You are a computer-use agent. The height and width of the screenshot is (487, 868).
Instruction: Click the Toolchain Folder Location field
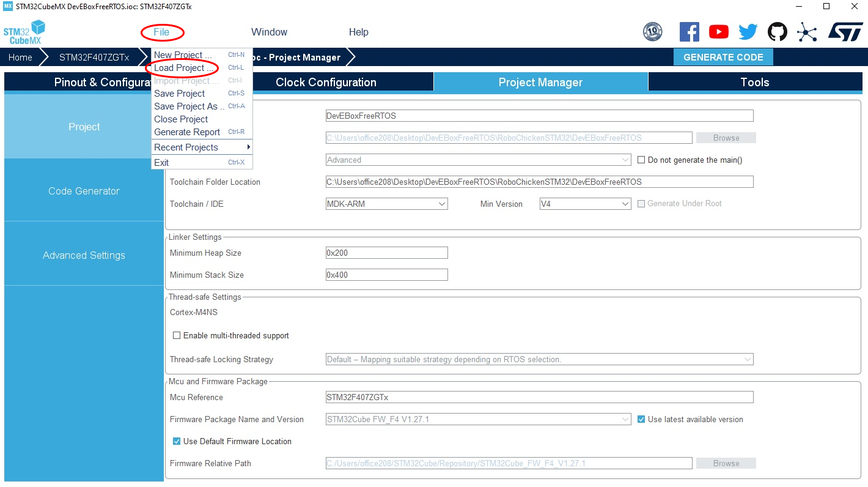[x=539, y=182]
